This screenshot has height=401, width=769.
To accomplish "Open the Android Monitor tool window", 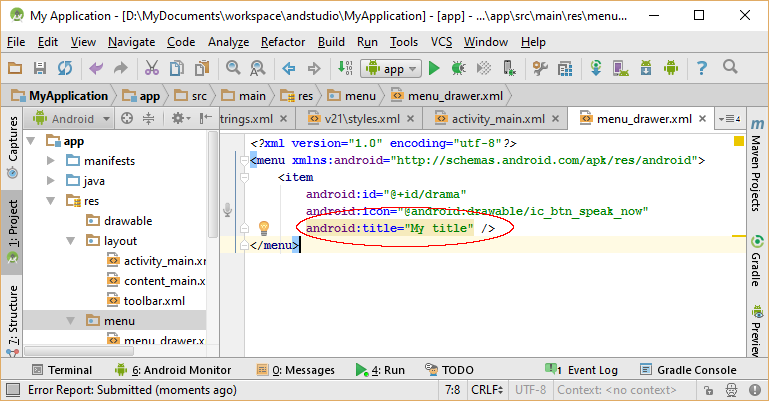I will pyautogui.click(x=173, y=370).
